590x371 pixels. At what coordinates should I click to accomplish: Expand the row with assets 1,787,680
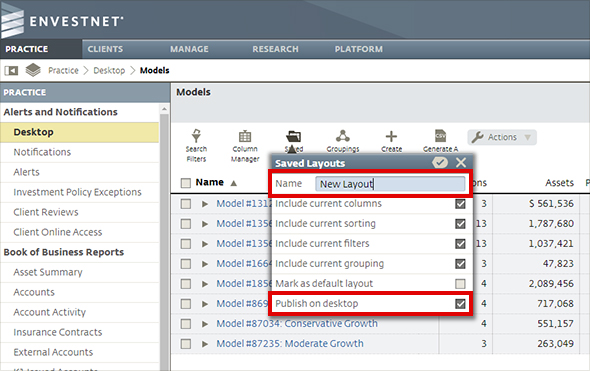point(205,224)
